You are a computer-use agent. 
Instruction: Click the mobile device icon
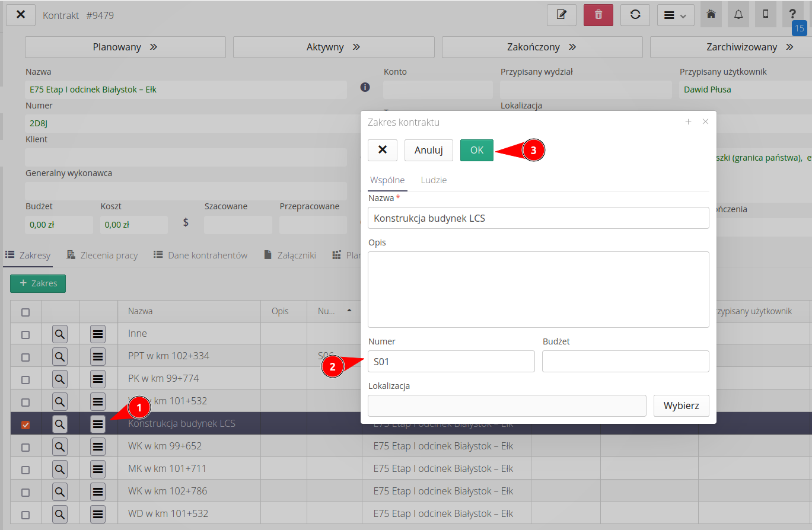[765, 14]
